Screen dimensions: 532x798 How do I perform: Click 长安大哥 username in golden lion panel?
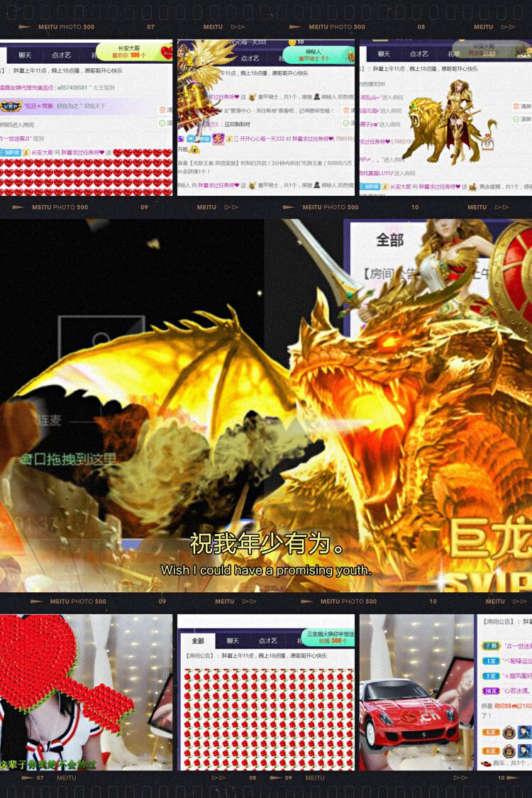pos(401,187)
